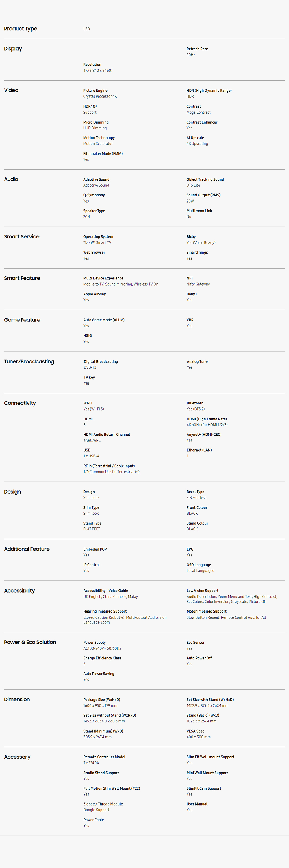Select the Filmmaker Mode (FMM) label
This screenshot has height=868, width=289.
(103, 154)
